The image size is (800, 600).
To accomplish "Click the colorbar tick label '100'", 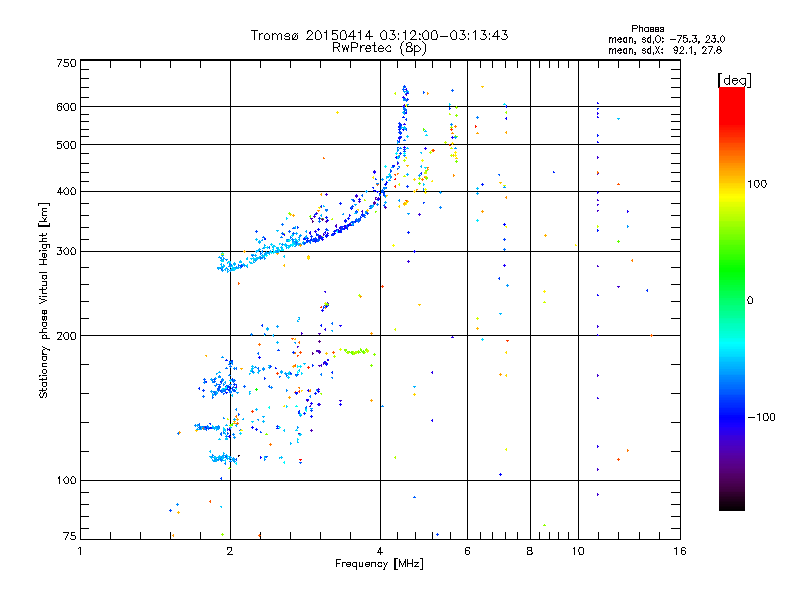I will click(757, 184).
